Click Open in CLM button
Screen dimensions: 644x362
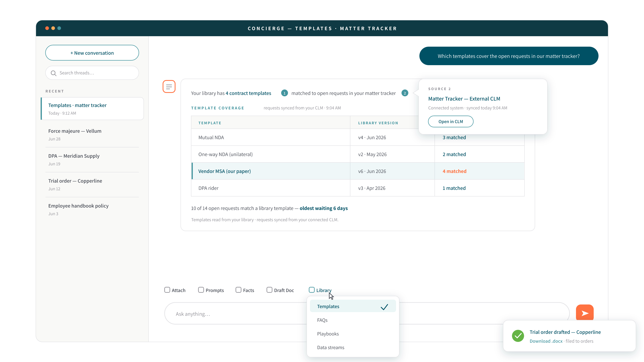(451, 121)
